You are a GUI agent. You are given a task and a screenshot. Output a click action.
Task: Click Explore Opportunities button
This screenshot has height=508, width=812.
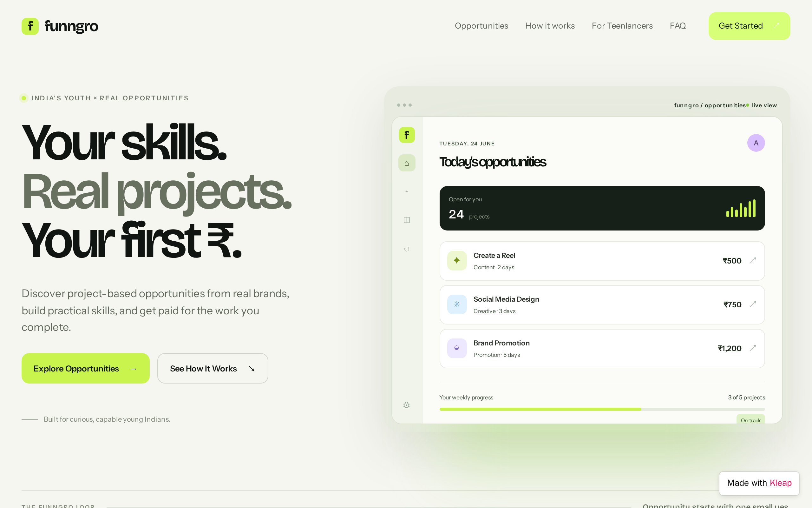(86, 368)
